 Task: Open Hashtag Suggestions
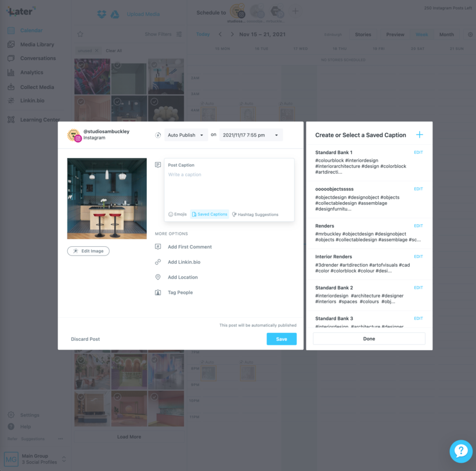[255, 214]
